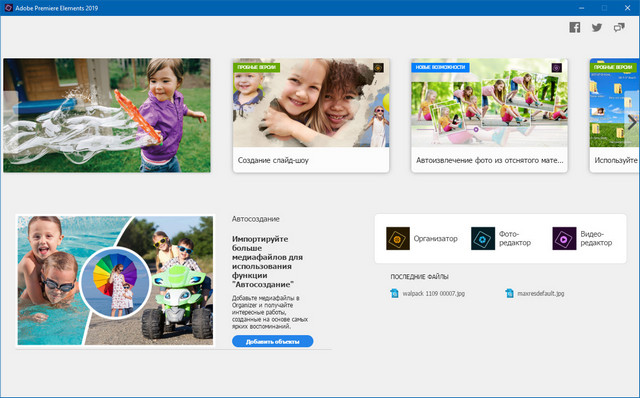Click file icon beside maxresdefault.jpg
The height and width of the screenshot is (398, 640).
click(509, 293)
